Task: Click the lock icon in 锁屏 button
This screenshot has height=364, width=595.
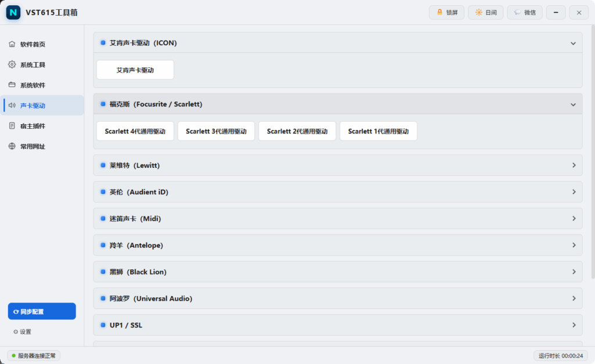Action: [x=440, y=12]
